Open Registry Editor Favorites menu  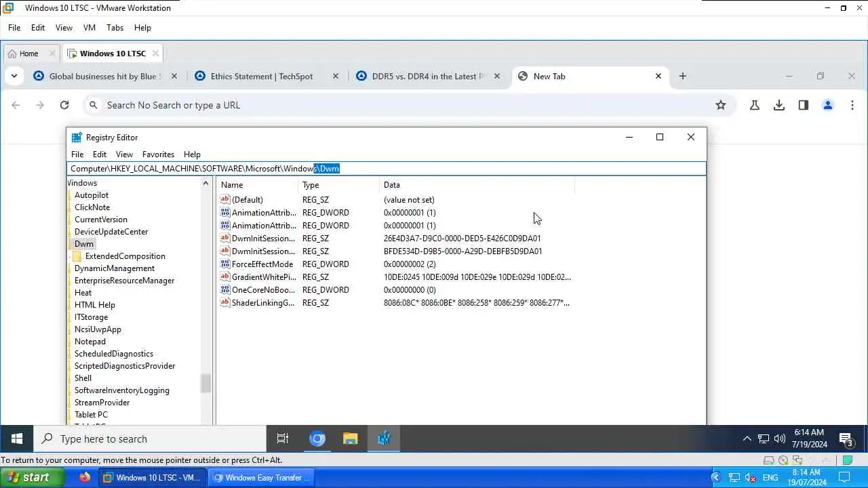coord(158,155)
